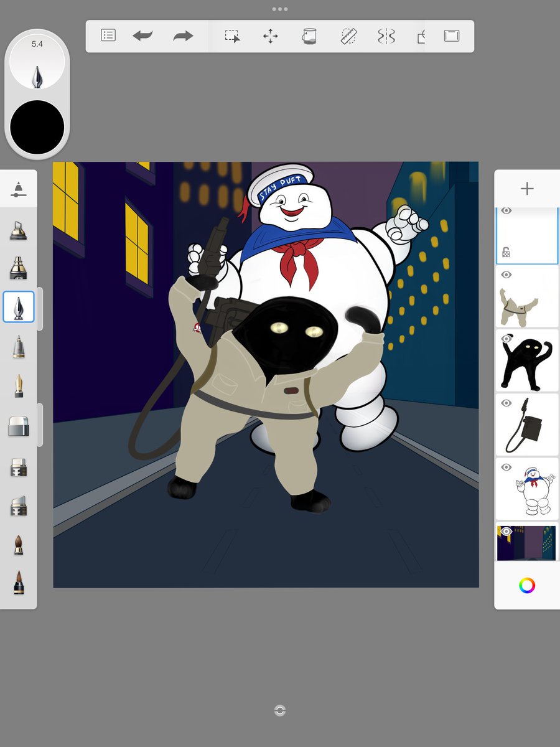
Task: Open the Ruler guides tool
Action: pos(348,36)
